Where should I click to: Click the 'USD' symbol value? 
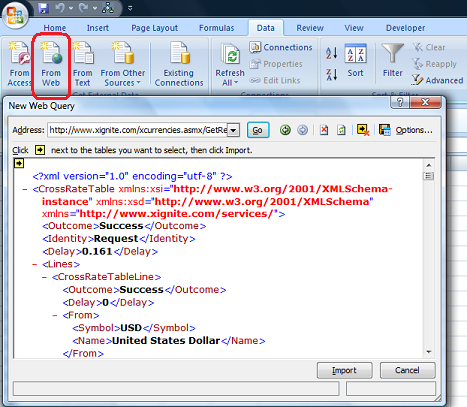[131, 328]
